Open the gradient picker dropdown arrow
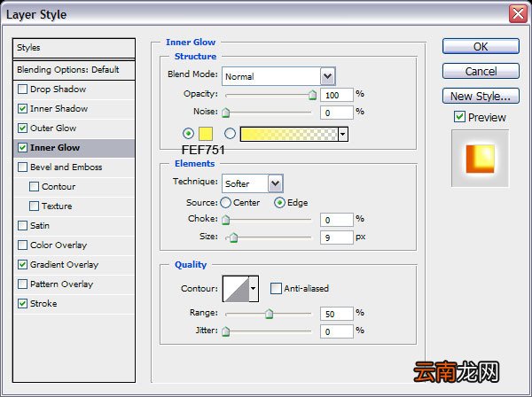This screenshot has width=532, height=397. (343, 135)
